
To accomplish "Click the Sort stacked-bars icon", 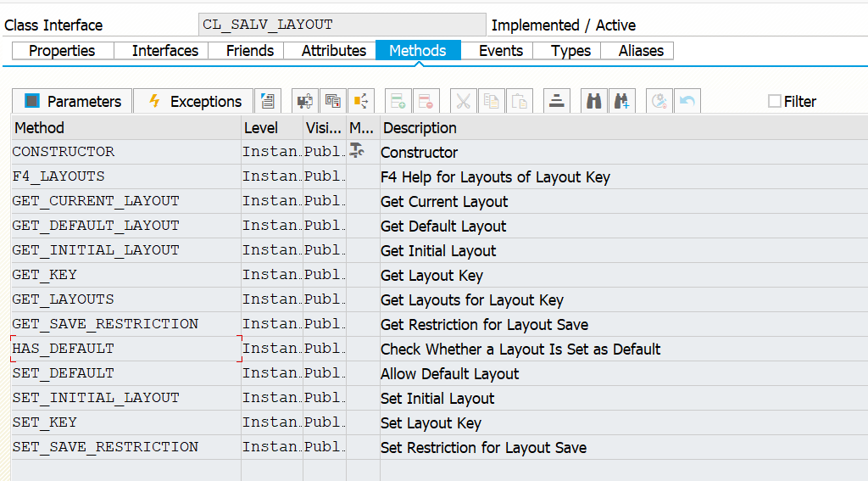I will point(556,101).
